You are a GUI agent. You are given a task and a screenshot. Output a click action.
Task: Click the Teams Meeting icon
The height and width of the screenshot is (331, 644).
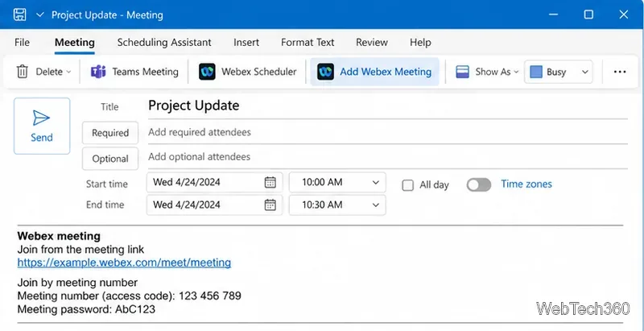tap(98, 72)
